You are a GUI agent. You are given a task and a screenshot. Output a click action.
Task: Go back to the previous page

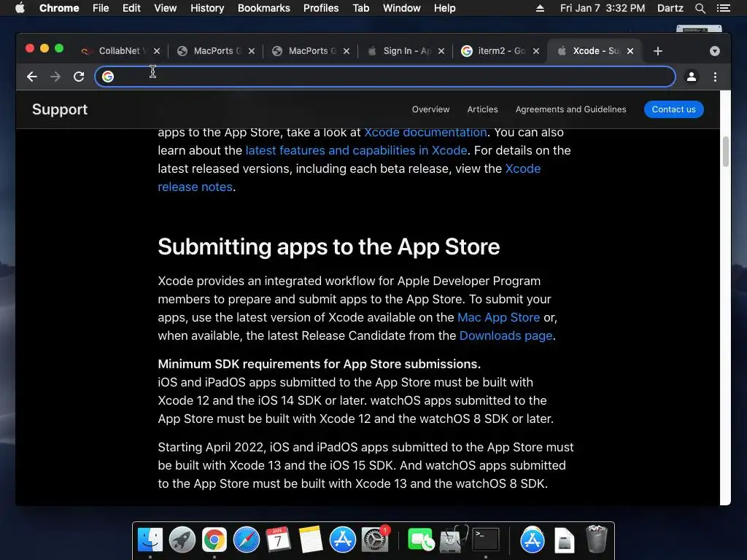[32, 77]
